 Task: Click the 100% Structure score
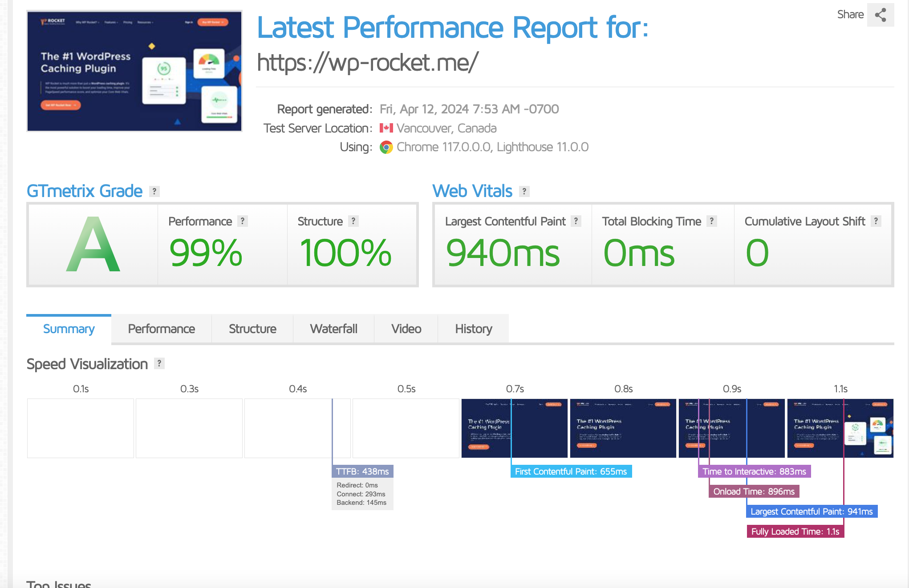pos(346,253)
